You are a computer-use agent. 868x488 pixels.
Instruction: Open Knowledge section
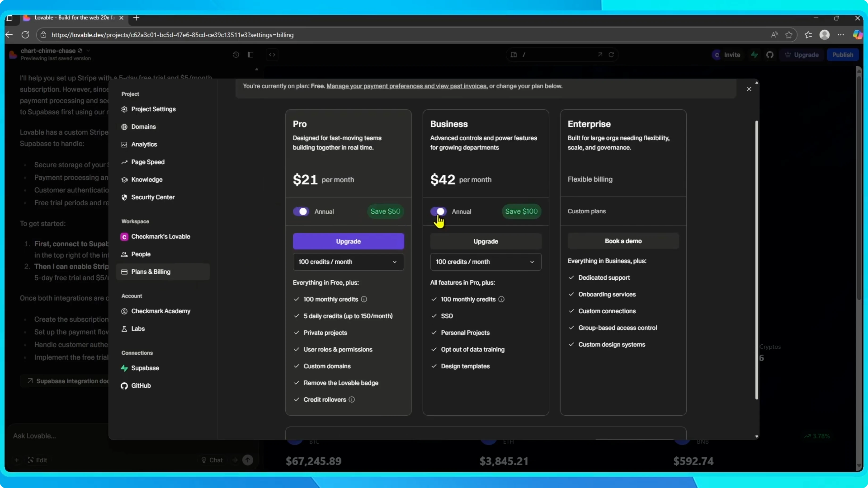click(x=163, y=179)
